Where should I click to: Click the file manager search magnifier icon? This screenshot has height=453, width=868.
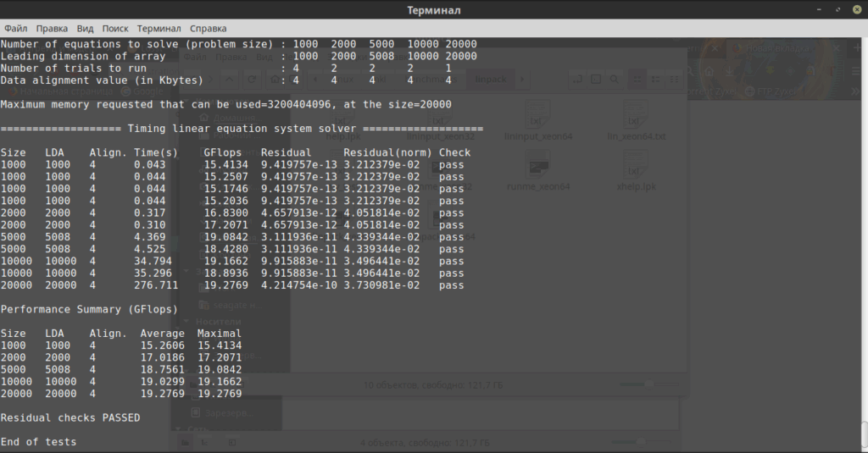coord(615,80)
